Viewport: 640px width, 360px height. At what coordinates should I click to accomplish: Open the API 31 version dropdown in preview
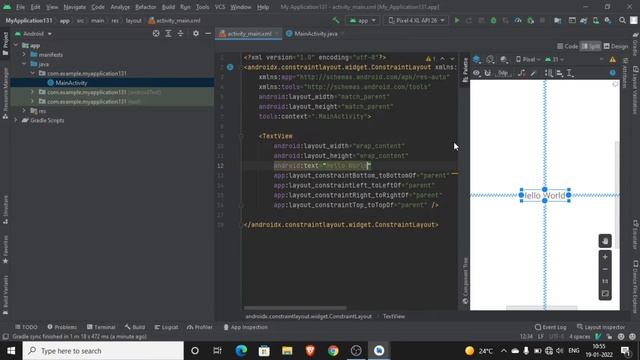[x=554, y=60]
